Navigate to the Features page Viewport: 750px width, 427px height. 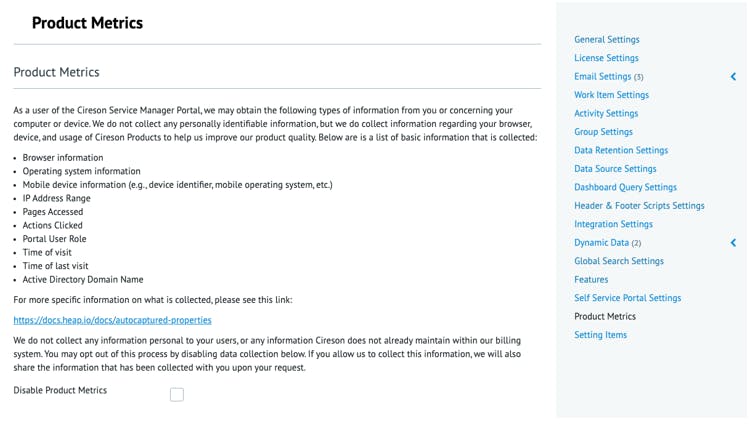(591, 280)
